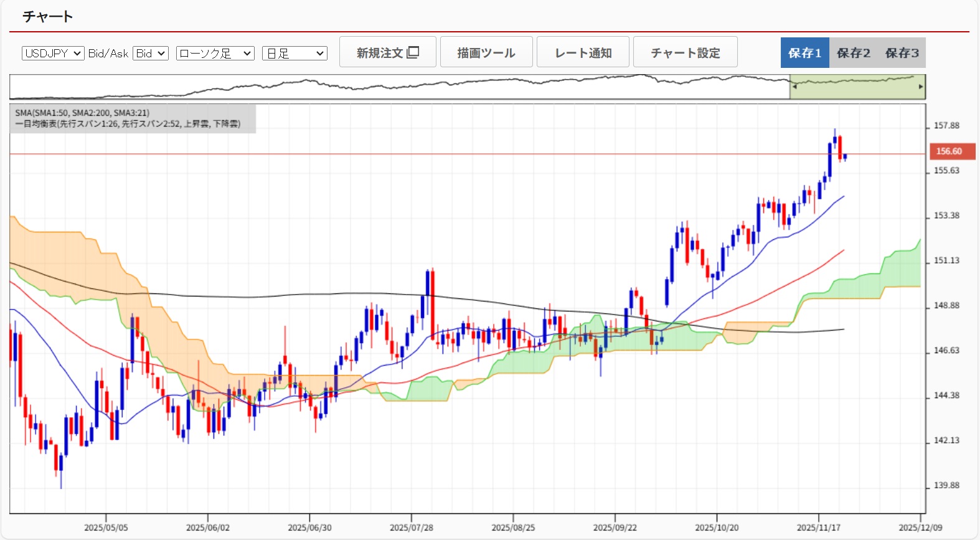This screenshot has width=980, height=540.
Task: Click the 一目均衡表 indicator legend line
Action: (128, 124)
